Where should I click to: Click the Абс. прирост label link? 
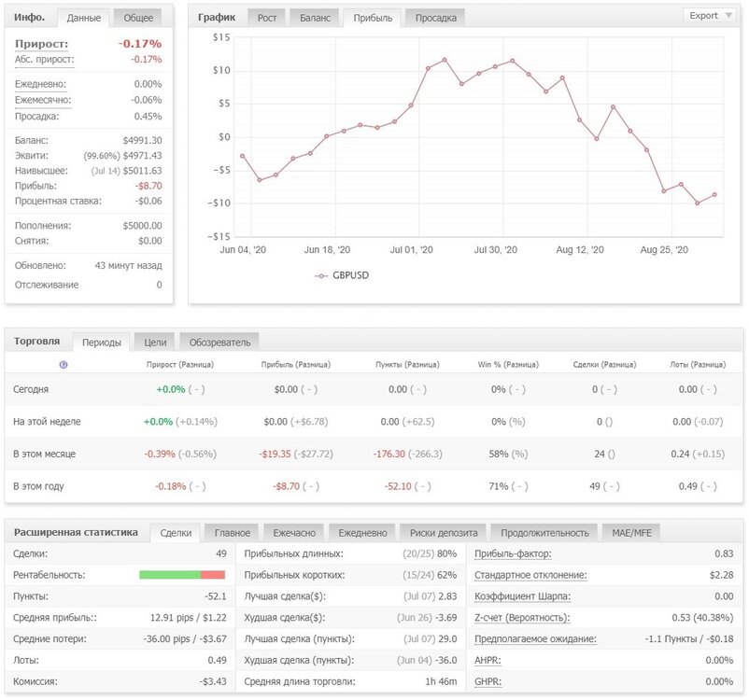(x=45, y=60)
